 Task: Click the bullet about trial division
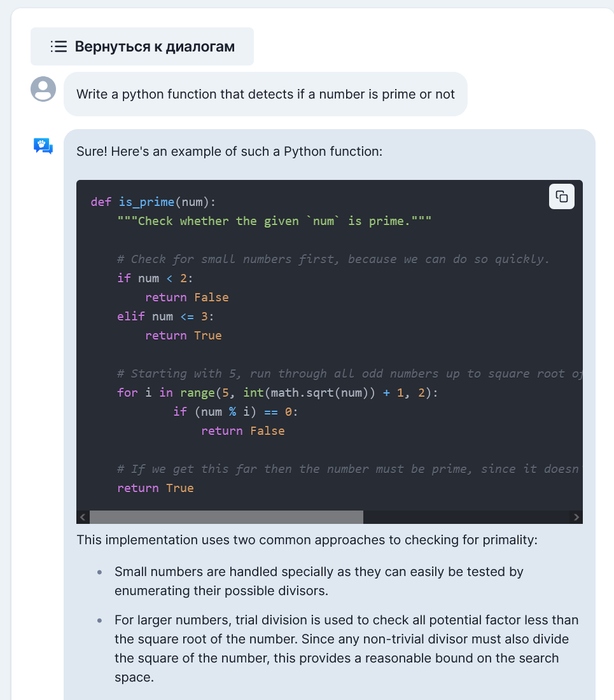[346, 648]
